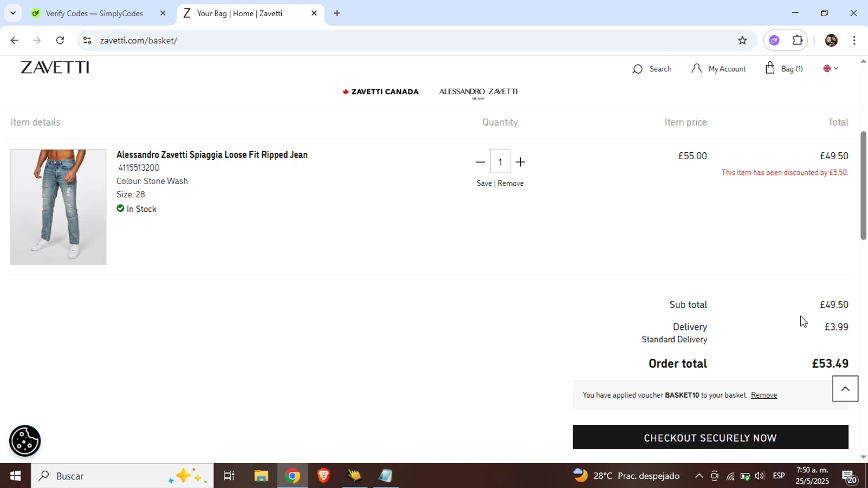Open the Extensions puzzle menu
The height and width of the screenshot is (488, 868).
point(797,41)
